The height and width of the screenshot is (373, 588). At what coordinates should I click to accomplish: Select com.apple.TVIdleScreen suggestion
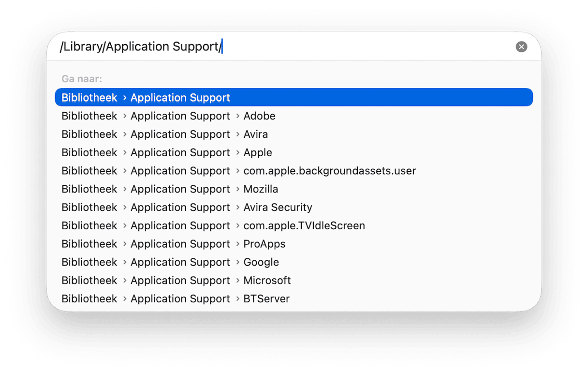pyautogui.click(x=294, y=226)
